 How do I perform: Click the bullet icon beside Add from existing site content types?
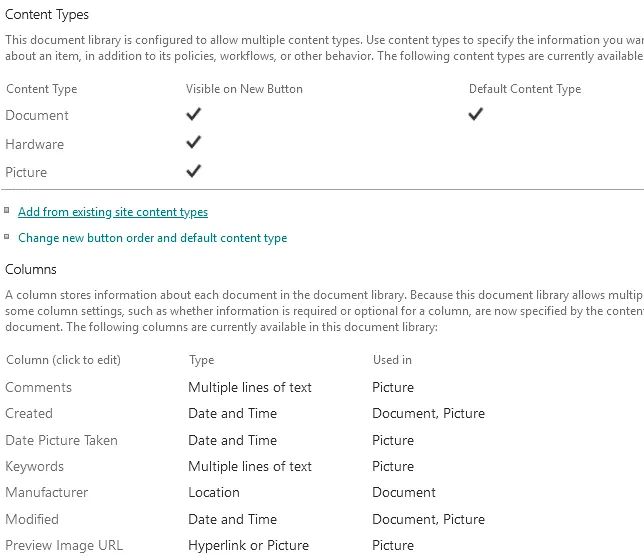pyautogui.click(x=7, y=211)
